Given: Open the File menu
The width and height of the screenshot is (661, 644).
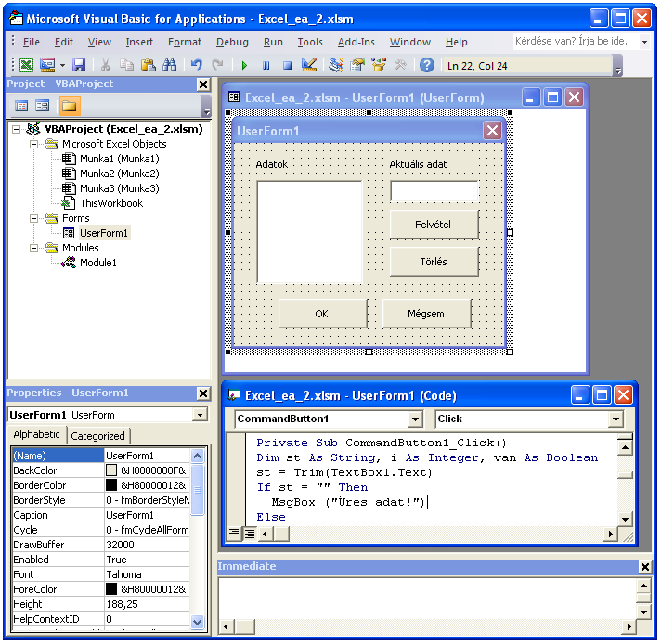Looking at the screenshot, I should (x=32, y=42).
